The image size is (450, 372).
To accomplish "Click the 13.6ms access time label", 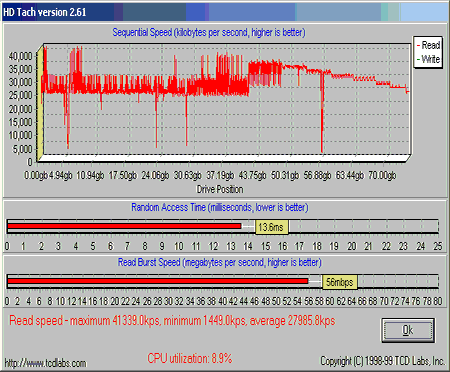I will (x=272, y=227).
